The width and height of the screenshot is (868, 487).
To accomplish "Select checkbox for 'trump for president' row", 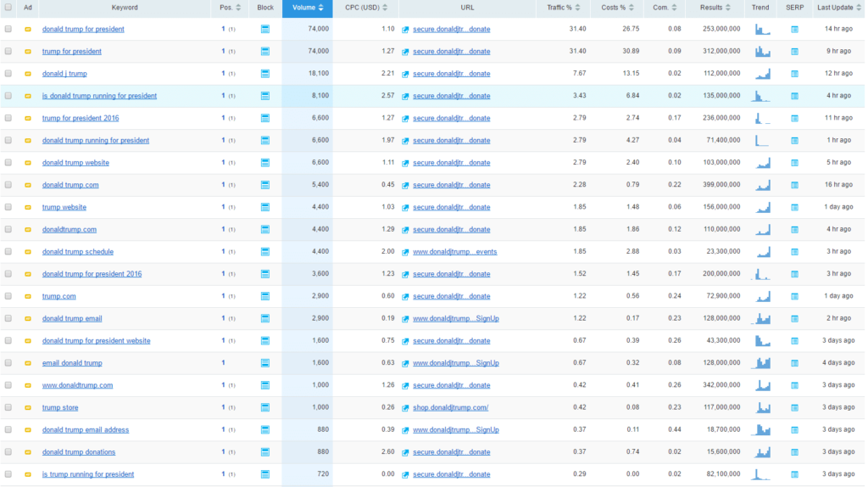I will (8, 51).
